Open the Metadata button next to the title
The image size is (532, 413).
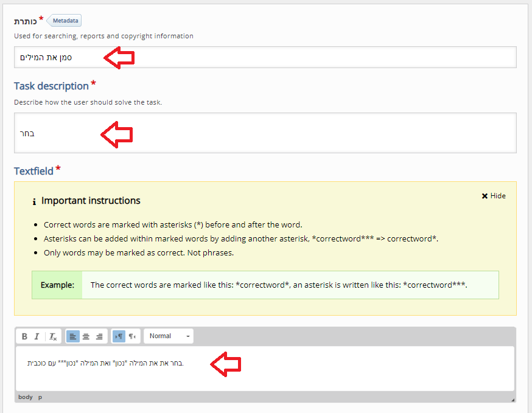(x=65, y=21)
